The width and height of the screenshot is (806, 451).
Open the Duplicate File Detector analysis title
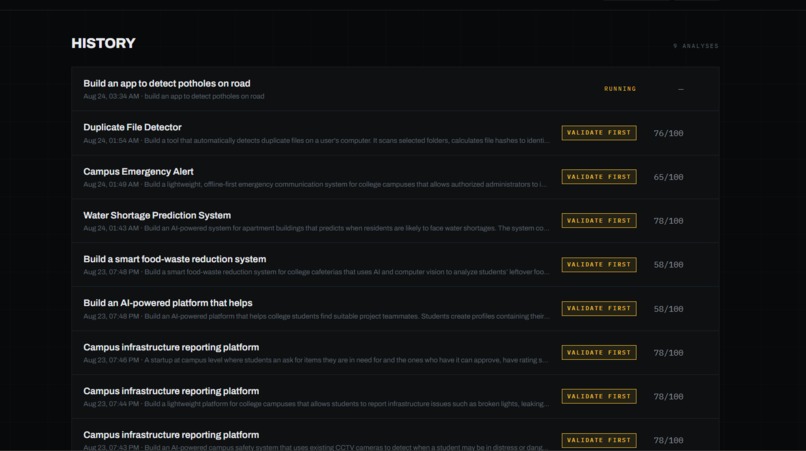(x=132, y=127)
